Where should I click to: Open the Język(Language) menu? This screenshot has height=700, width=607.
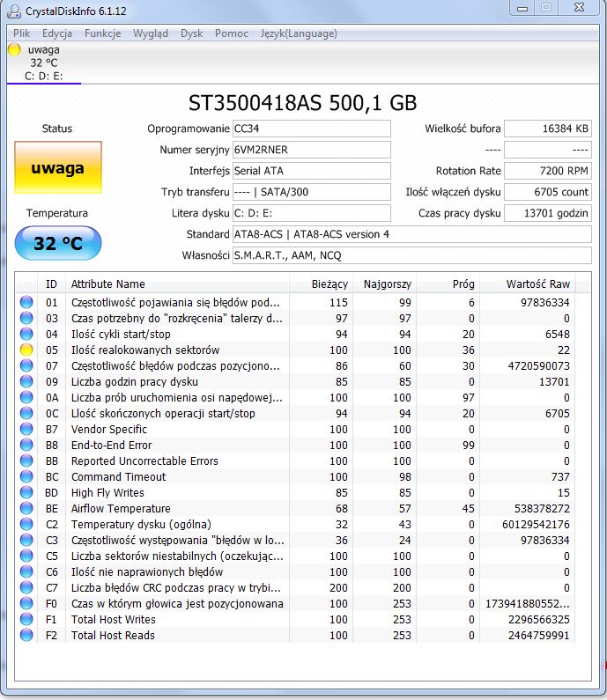coord(299,33)
